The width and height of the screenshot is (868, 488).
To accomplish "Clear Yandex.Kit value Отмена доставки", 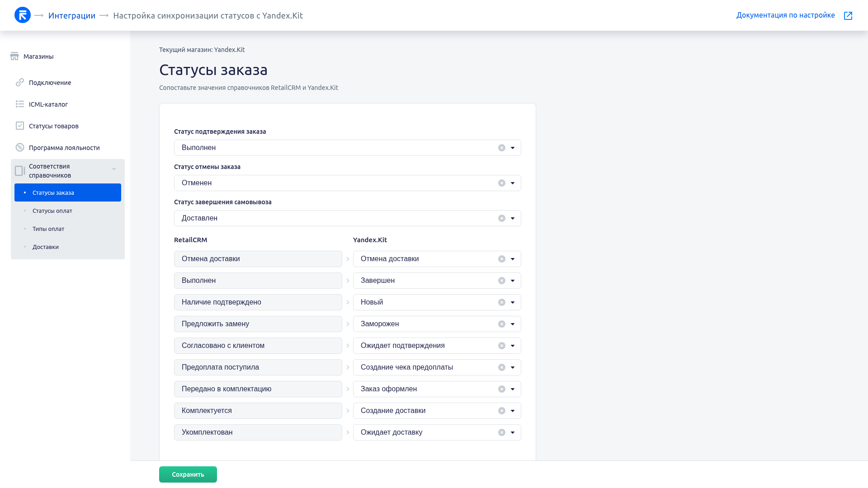I will click(502, 259).
